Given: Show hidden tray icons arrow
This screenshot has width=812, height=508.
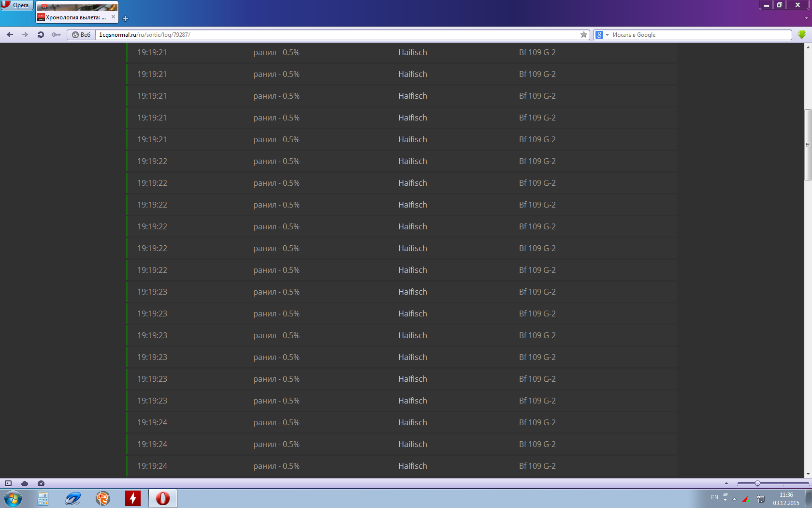Looking at the screenshot, I should coord(734,499).
